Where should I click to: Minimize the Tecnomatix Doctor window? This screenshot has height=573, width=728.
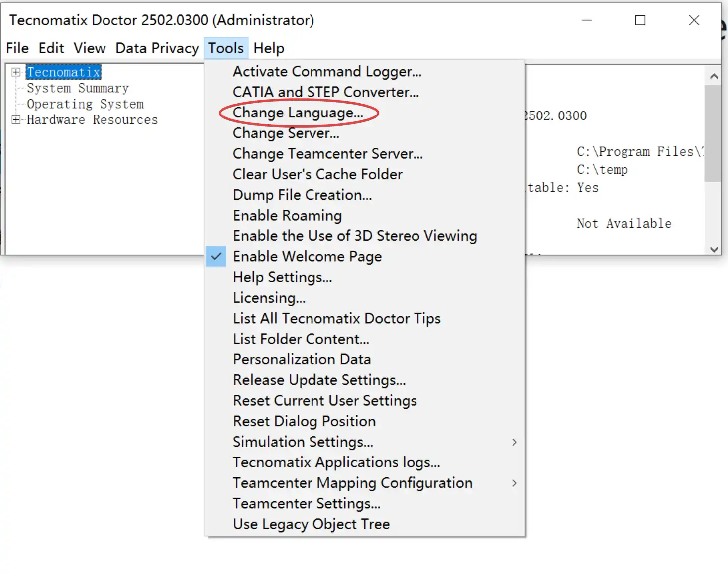tap(587, 20)
